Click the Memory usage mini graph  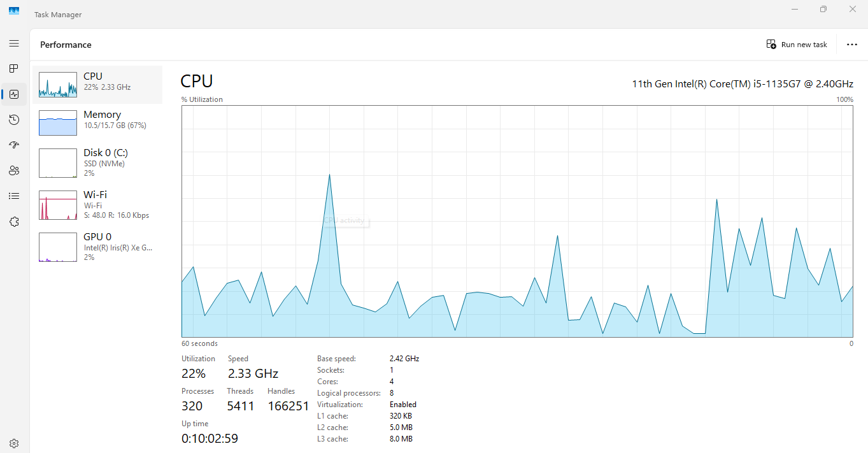(58, 123)
